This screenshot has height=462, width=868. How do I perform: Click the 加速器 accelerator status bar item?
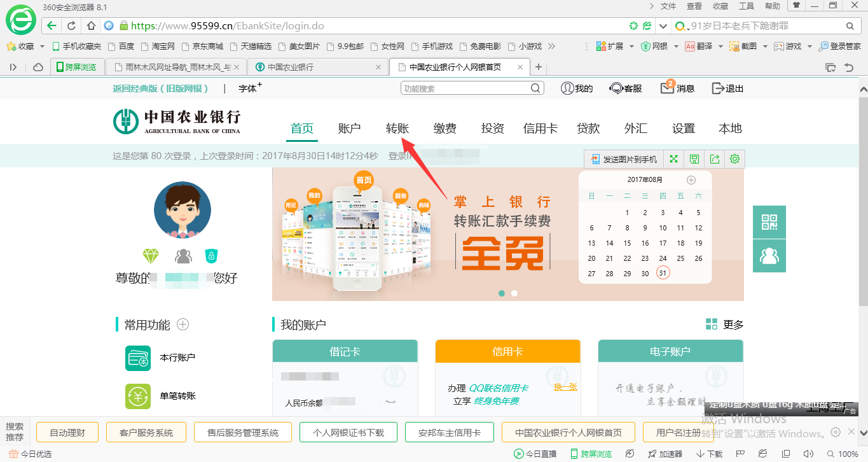pos(665,454)
